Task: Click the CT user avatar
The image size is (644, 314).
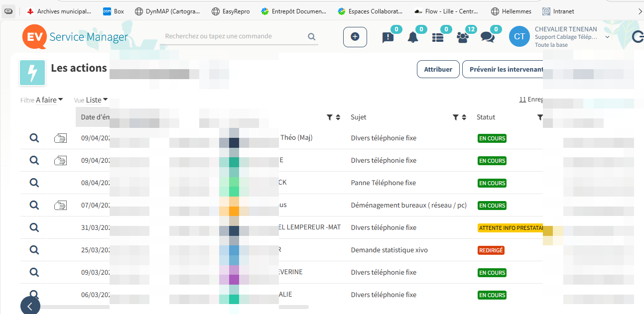Action: [x=519, y=37]
